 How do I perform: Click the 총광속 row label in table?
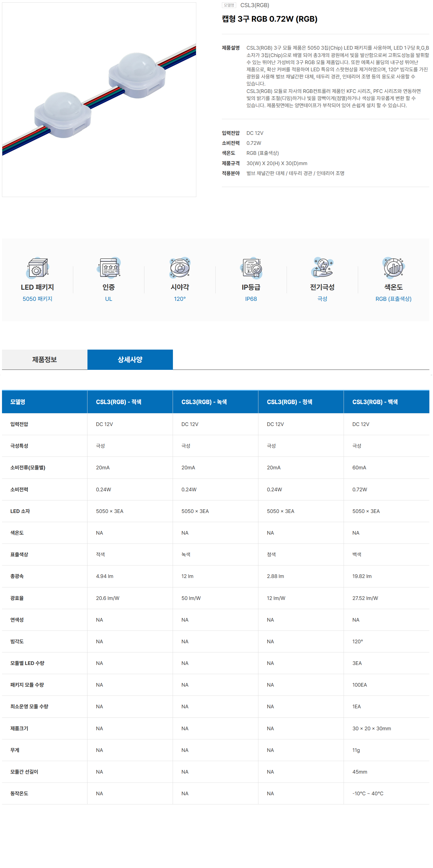pyautogui.click(x=17, y=576)
